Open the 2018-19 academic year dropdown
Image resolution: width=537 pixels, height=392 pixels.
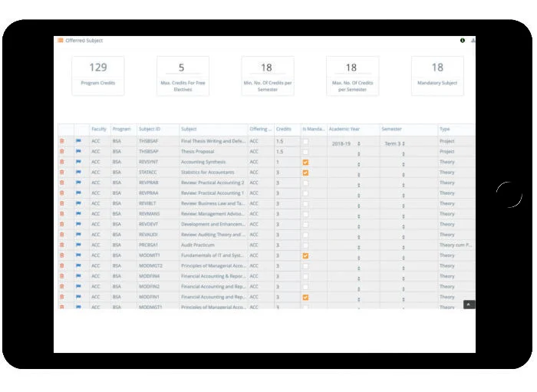[344, 143]
